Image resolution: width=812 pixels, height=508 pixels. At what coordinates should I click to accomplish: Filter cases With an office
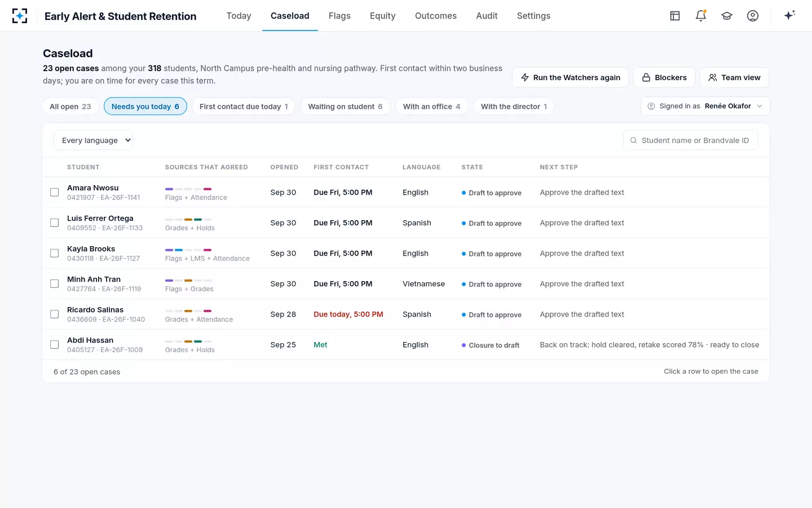coord(431,106)
